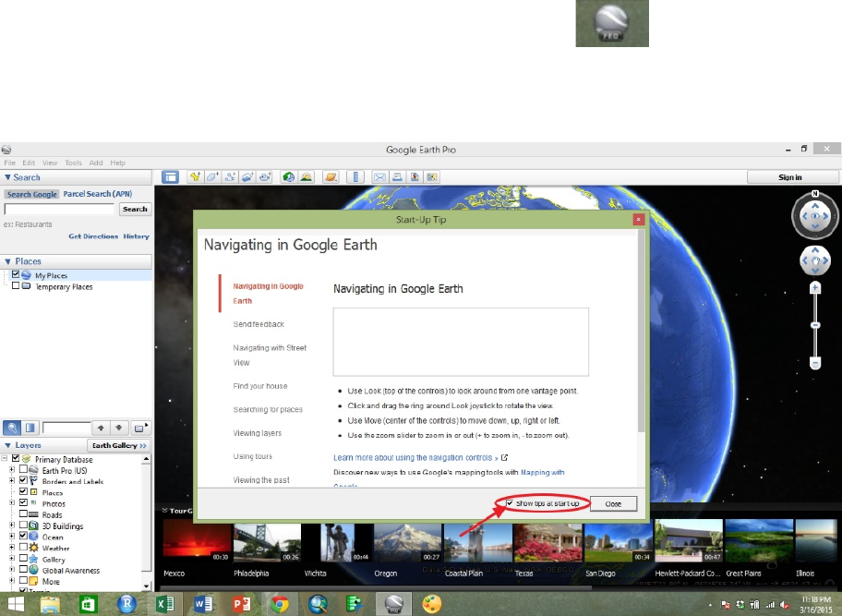The height and width of the screenshot is (616, 842).
Task: Click the Search button
Action: pos(135,209)
